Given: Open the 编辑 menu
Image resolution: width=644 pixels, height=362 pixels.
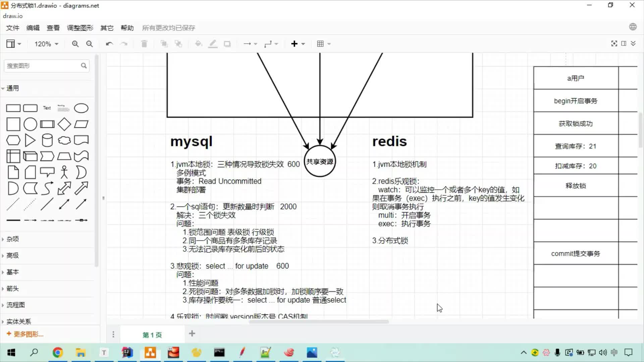Looking at the screenshot, I should (x=33, y=28).
